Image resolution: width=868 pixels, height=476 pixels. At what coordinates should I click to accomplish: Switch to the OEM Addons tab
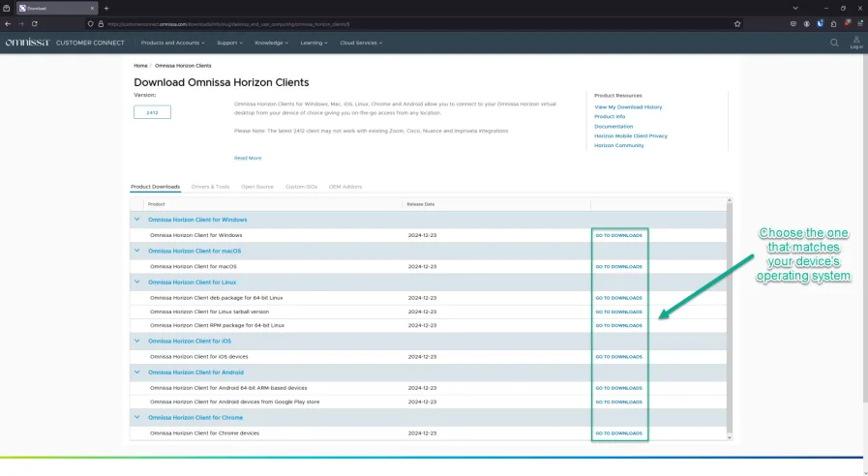[344, 187]
